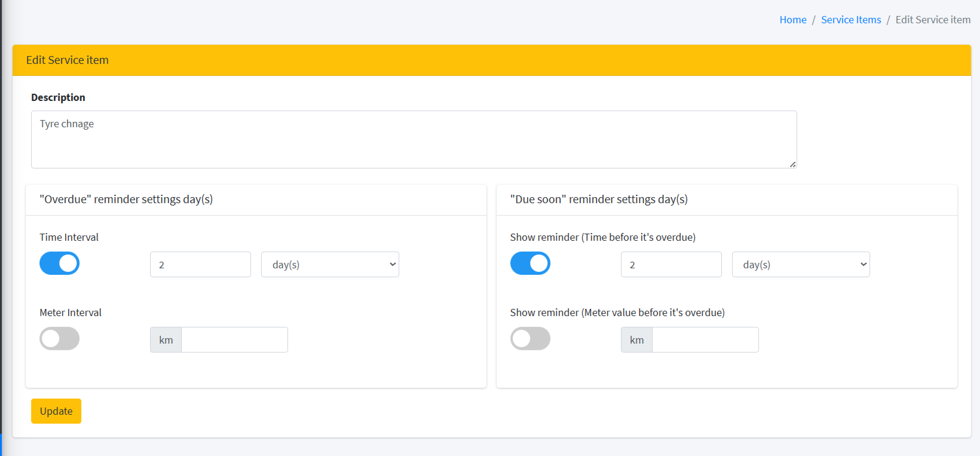Click the "Overdue" reminder settings panel header
The width and height of the screenshot is (980, 456).
126,200
